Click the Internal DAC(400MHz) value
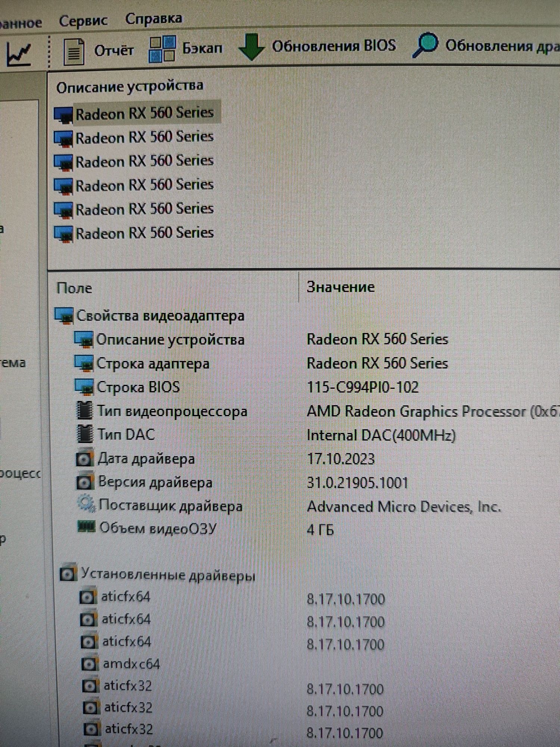Screen dimensions: 560x747 (x=381, y=435)
